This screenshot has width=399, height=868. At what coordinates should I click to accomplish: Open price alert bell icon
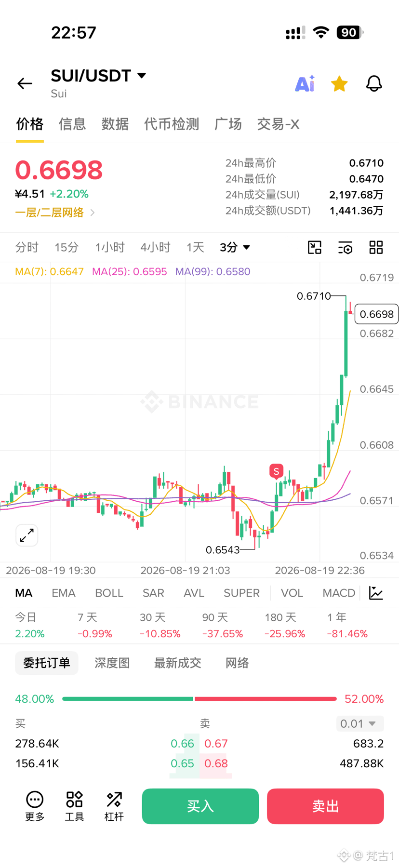[374, 83]
